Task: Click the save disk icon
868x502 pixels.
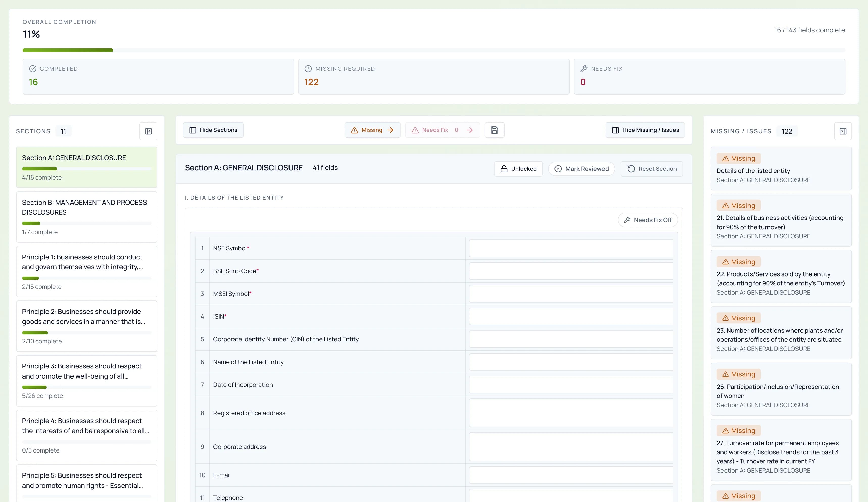Action: point(494,130)
